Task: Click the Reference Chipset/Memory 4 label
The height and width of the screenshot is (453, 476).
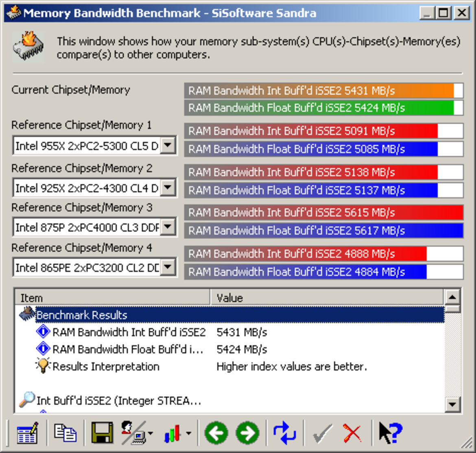Action: pos(82,248)
